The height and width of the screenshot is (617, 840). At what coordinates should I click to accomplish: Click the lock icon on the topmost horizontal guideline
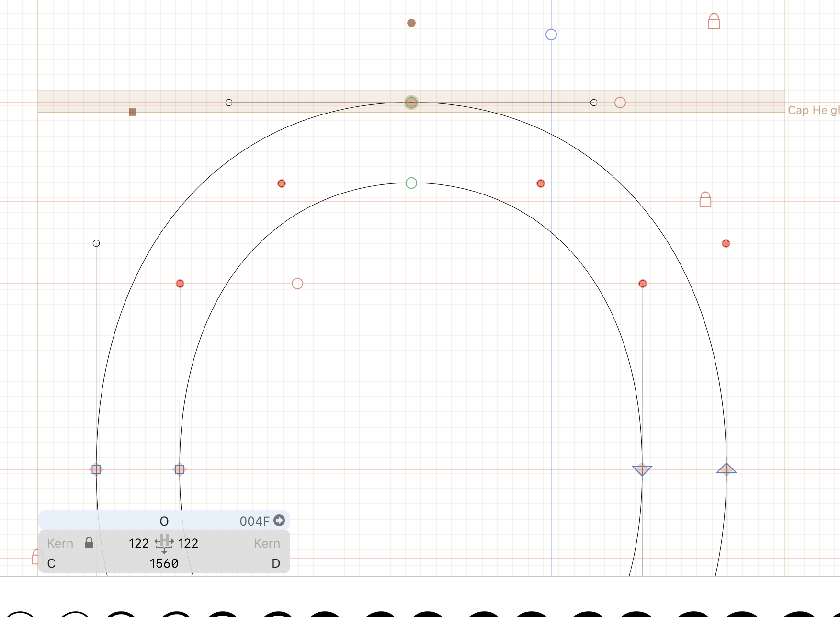point(714,21)
